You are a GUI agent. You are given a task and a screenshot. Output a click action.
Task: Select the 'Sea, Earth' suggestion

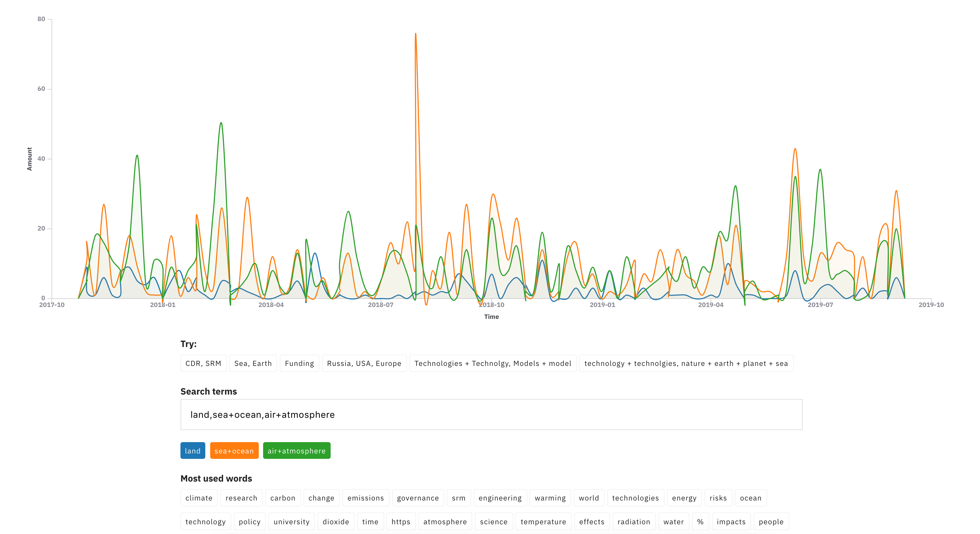pyautogui.click(x=253, y=363)
